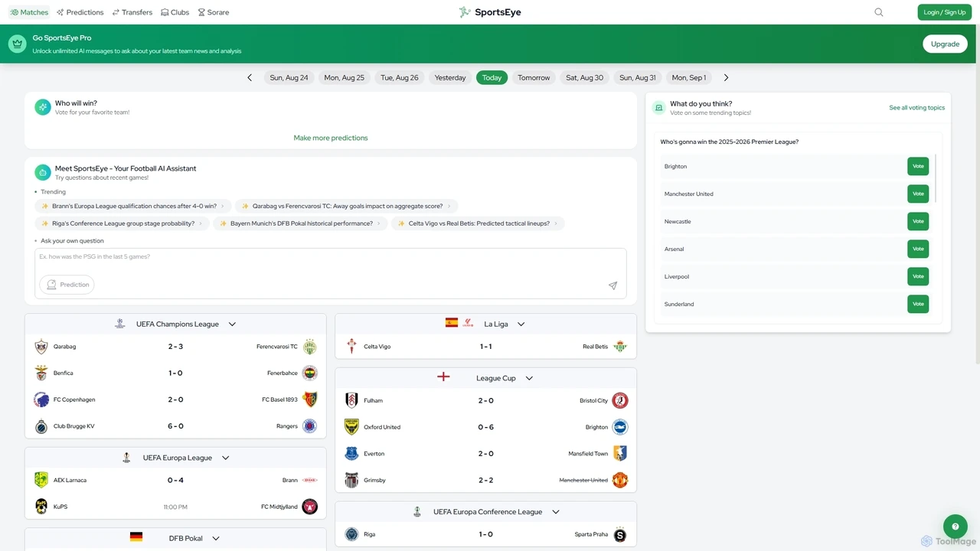980x551 pixels.
Task: Open the Predictions nav item
Action: (80, 12)
